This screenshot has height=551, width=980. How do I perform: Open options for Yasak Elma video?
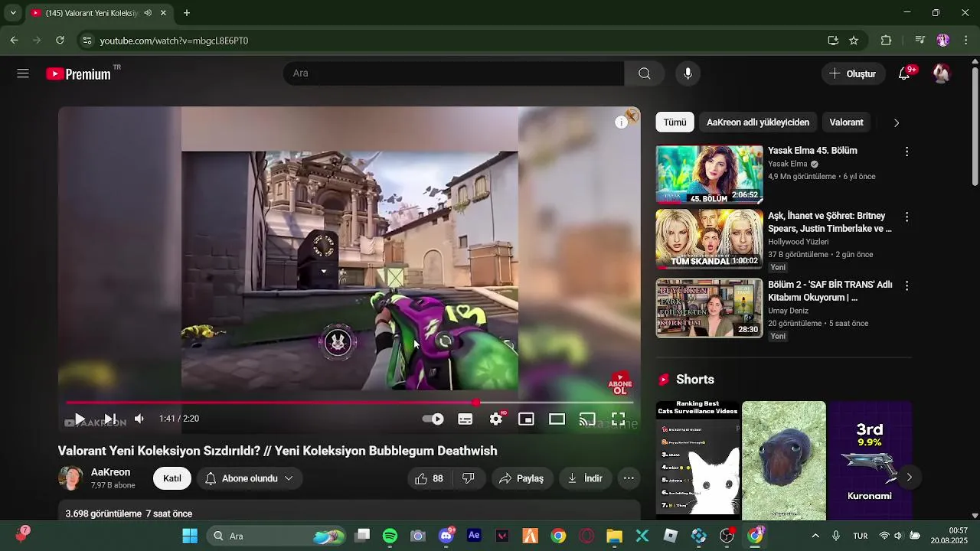[906, 152]
